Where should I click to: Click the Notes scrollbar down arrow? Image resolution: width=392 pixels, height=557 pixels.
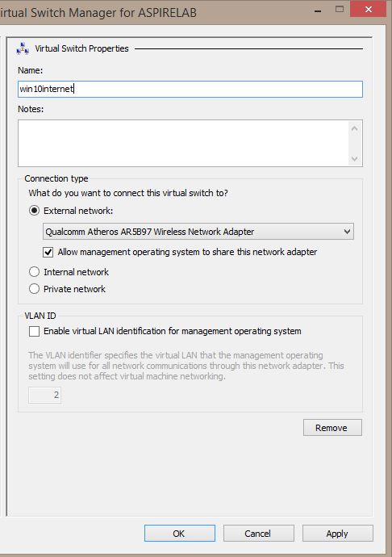coord(354,158)
